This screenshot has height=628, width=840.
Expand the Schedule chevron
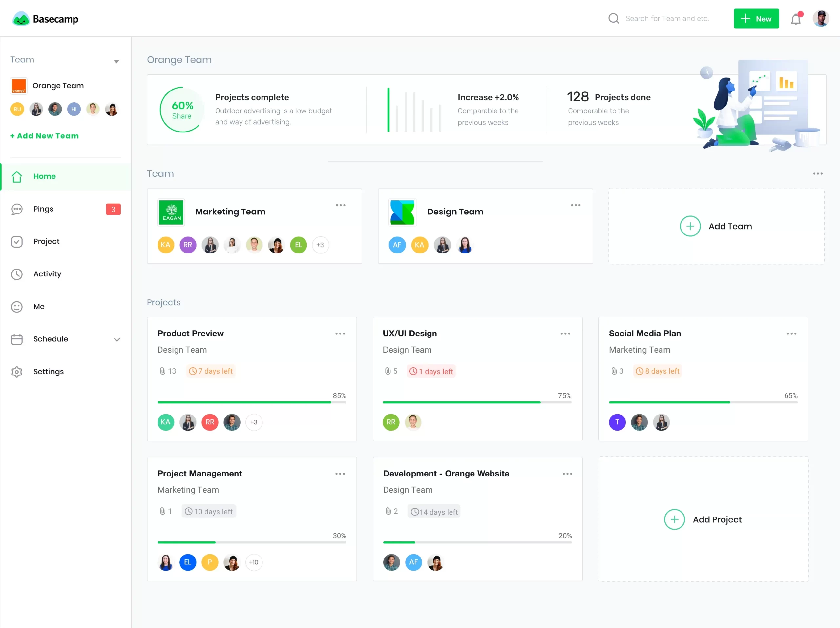coord(117,340)
